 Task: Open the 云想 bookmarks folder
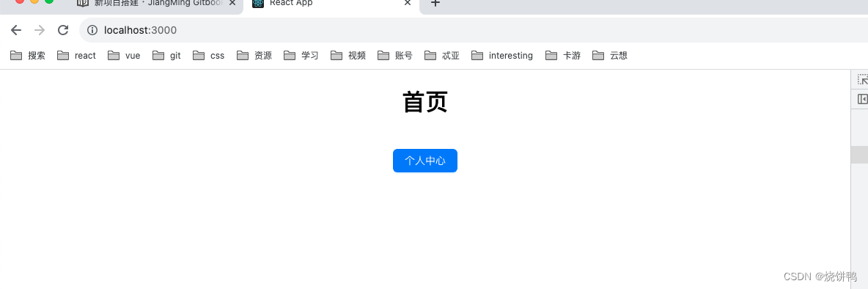pyautogui.click(x=610, y=55)
